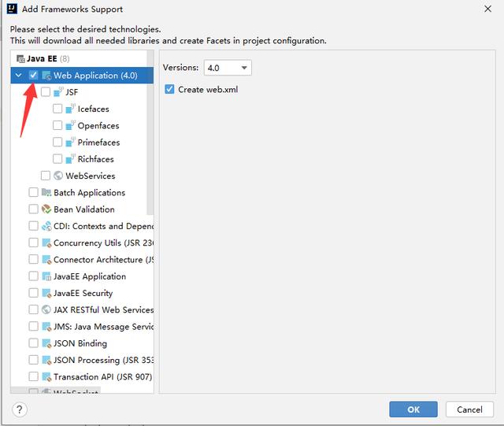Click the Primefaces library icon
This screenshot has width=504, height=426.
(x=70, y=143)
